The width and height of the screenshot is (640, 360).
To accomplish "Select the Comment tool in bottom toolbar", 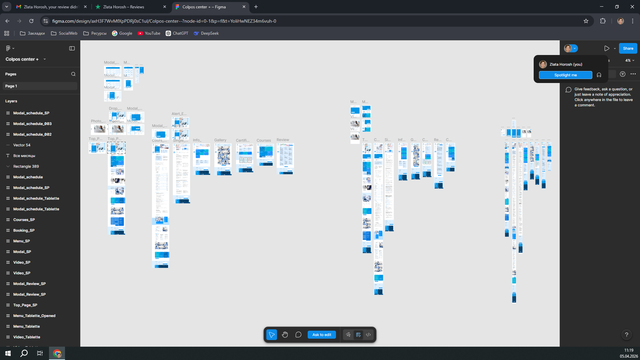I will coord(298,335).
